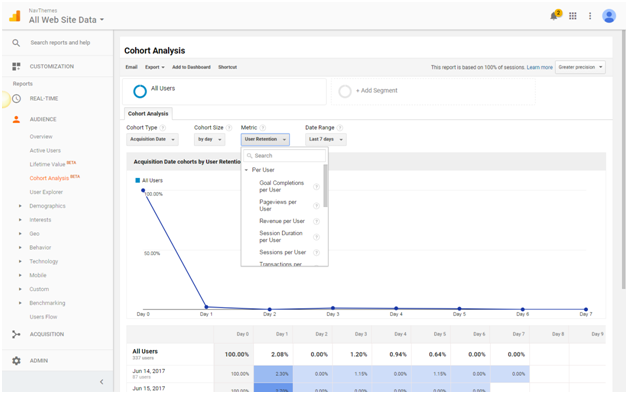The width and height of the screenshot is (628, 394).
Task: Expand the Demographics menu
Action: click(20, 206)
